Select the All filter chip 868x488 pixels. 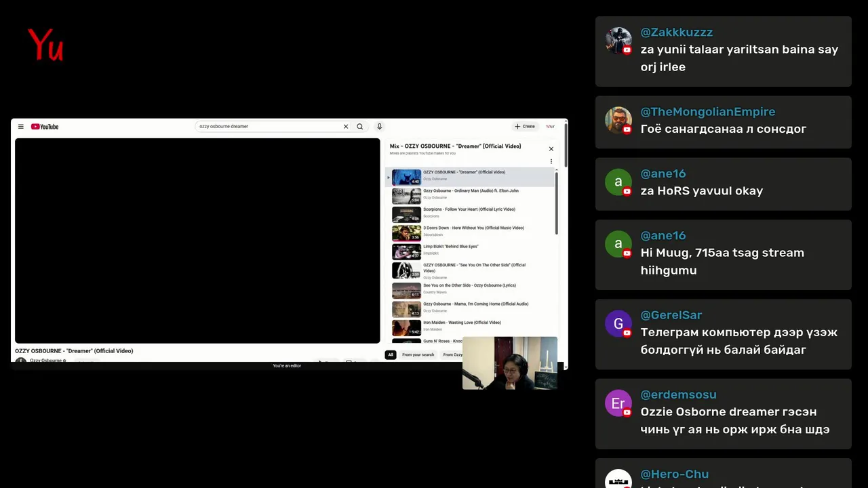click(x=391, y=354)
